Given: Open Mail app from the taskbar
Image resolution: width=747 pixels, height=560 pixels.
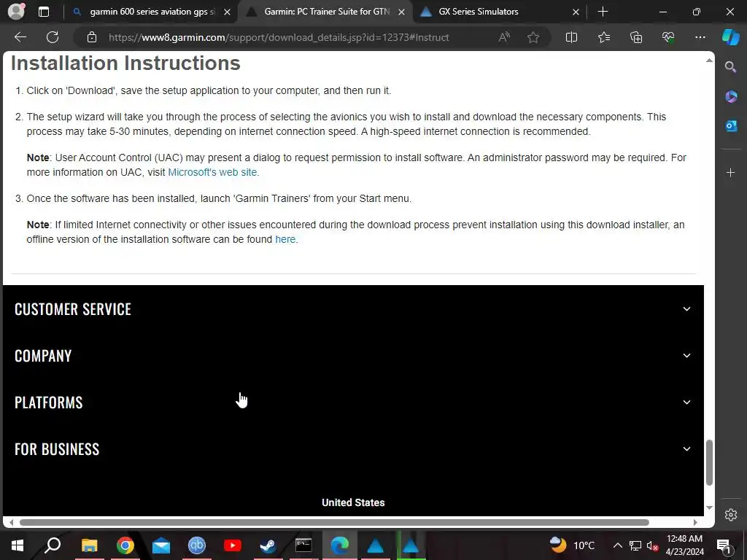Looking at the screenshot, I should tap(161, 545).
